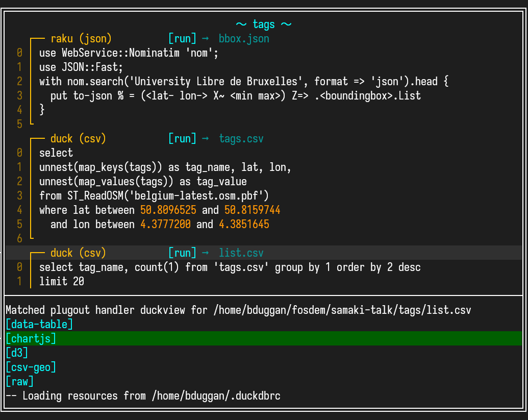Image resolution: width=528 pixels, height=420 pixels.
Task: Open the tags.csv output link
Action: (241, 139)
